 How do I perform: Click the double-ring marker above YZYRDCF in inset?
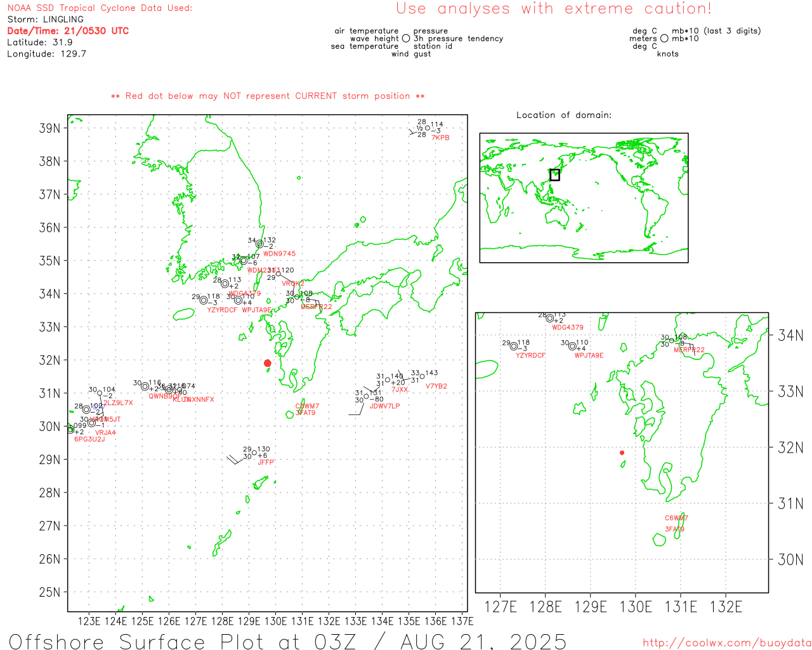click(x=514, y=346)
